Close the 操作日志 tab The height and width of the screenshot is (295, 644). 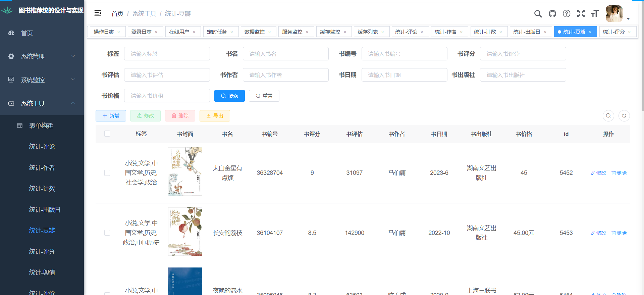coord(119,32)
